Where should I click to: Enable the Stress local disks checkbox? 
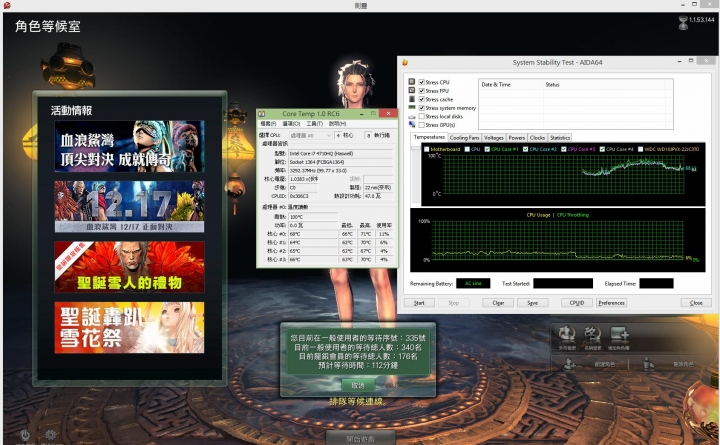(422, 116)
